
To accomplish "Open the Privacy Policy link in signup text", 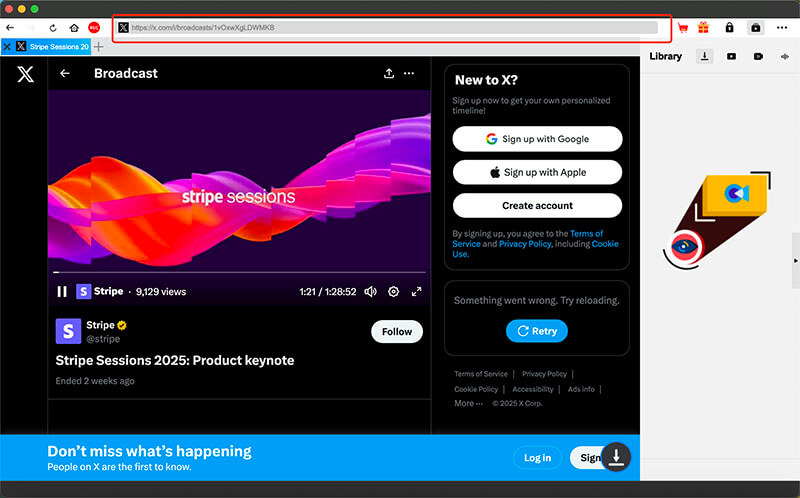I will click(524, 244).
